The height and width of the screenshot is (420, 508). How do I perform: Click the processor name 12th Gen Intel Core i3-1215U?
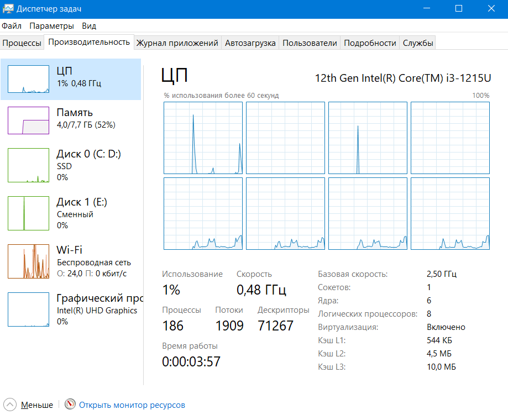pos(403,78)
